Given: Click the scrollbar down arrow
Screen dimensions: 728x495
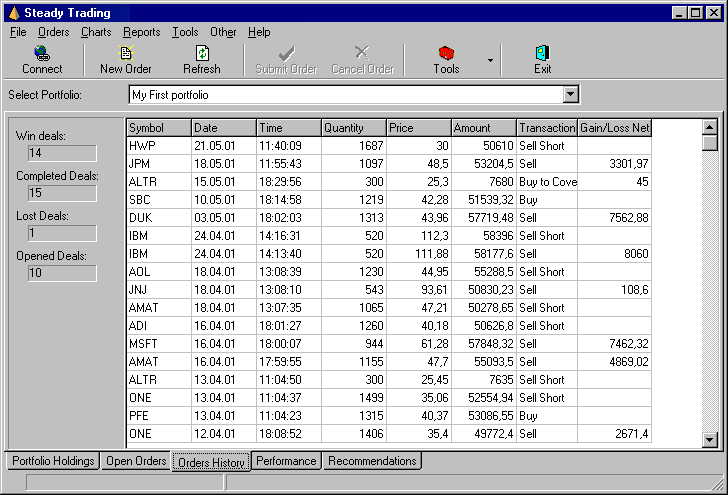Looking at the screenshot, I should (710, 439).
